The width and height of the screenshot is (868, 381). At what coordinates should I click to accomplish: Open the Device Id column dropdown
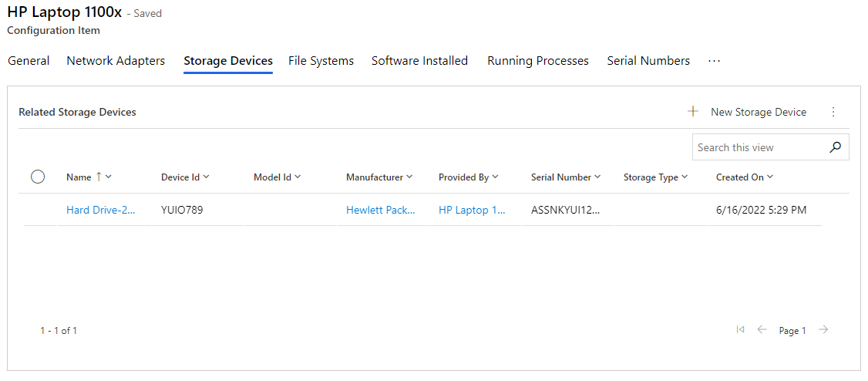pyautogui.click(x=206, y=177)
